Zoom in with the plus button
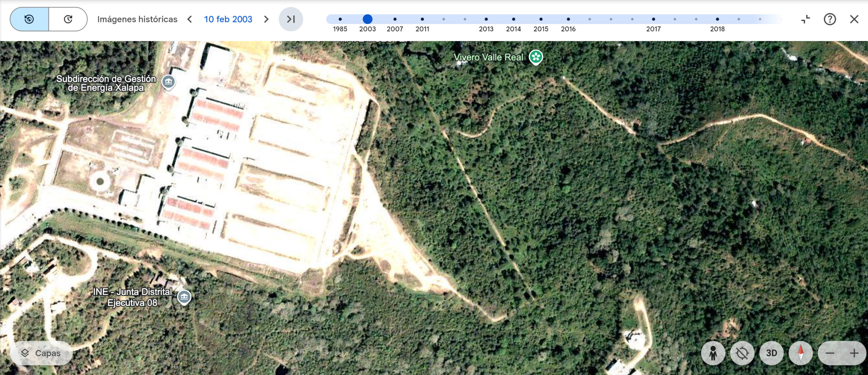The height and width of the screenshot is (375, 868). pyautogui.click(x=854, y=353)
